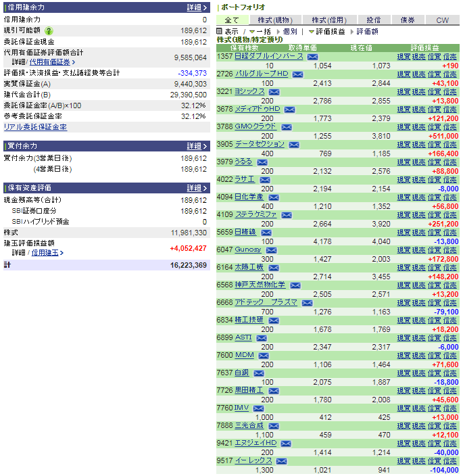Select the -104,000 loss value
The height and width of the screenshot is (476, 463).
pyautogui.click(x=445, y=470)
